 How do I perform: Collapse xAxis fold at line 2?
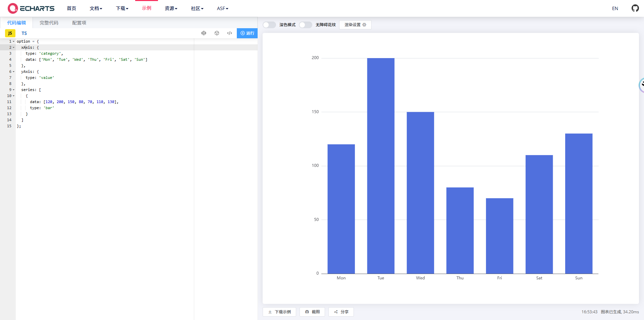[x=14, y=47]
